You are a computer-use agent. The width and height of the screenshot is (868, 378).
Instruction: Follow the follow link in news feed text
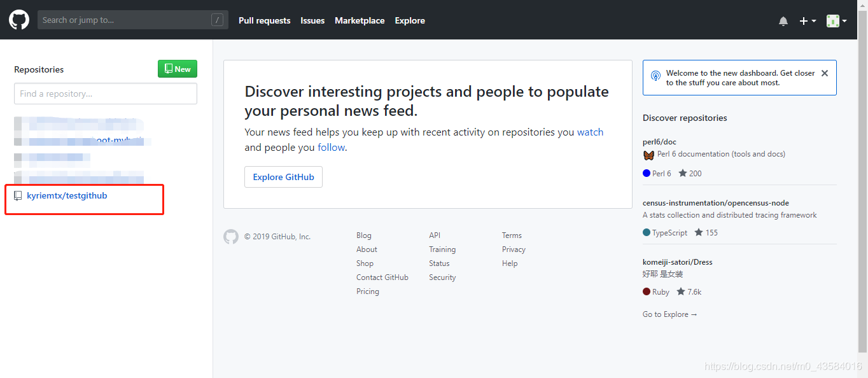point(331,148)
